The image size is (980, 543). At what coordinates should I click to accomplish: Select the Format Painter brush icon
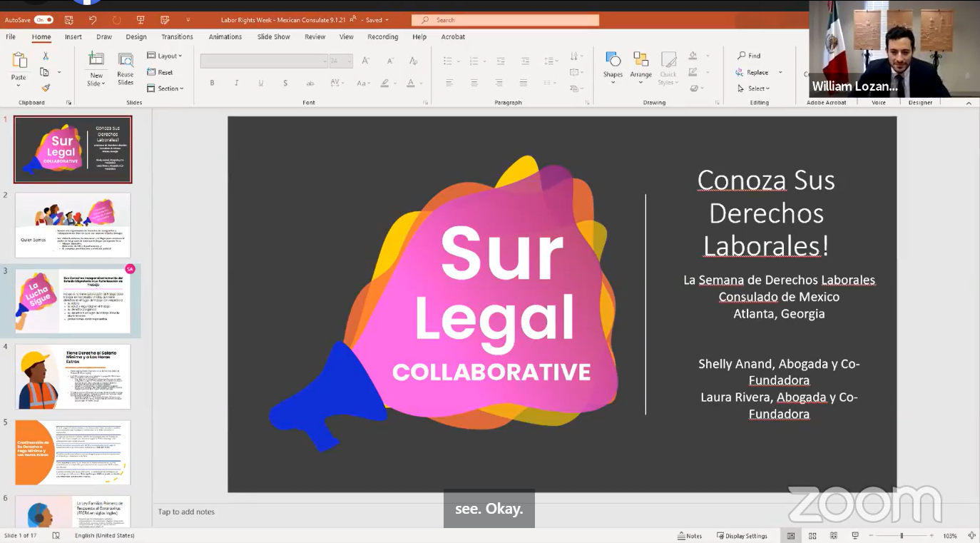tap(46, 88)
